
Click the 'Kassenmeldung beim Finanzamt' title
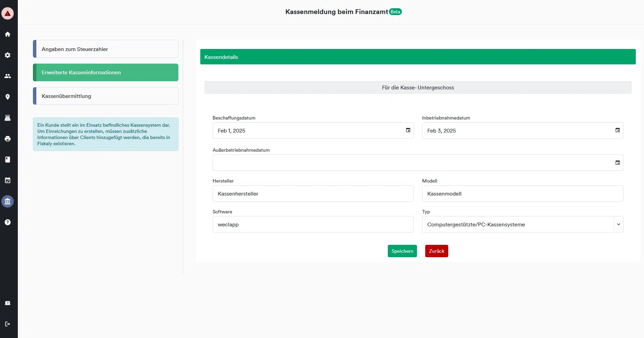pos(336,12)
